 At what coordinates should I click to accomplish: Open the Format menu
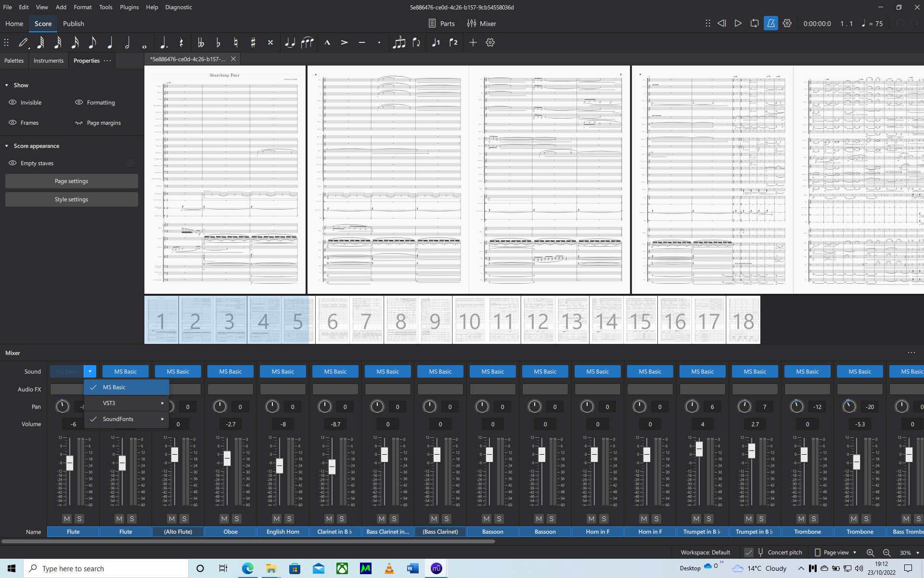click(82, 7)
